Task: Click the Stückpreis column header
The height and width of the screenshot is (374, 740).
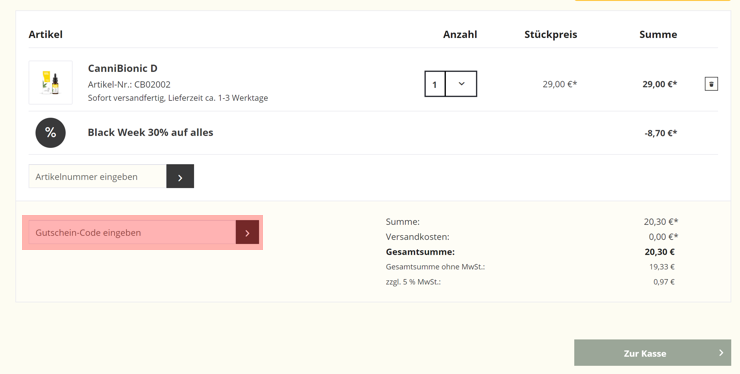Action: pyautogui.click(x=550, y=34)
